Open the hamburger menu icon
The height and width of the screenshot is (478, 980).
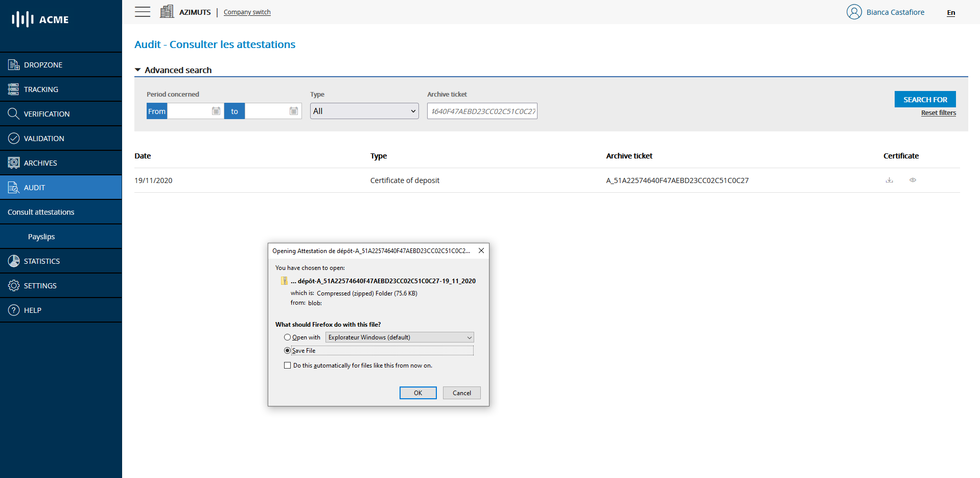pyautogui.click(x=143, y=12)
